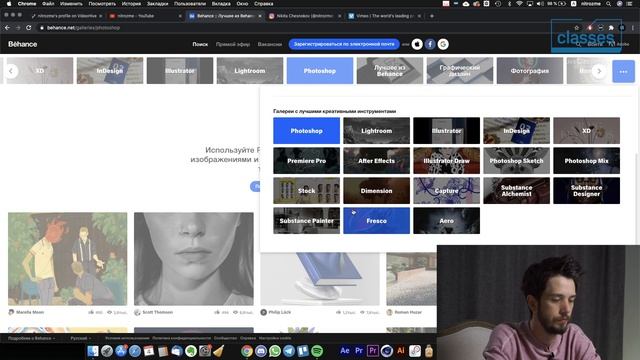
Task: Open WhatsApp from the Dock
Action: (275, 351)
